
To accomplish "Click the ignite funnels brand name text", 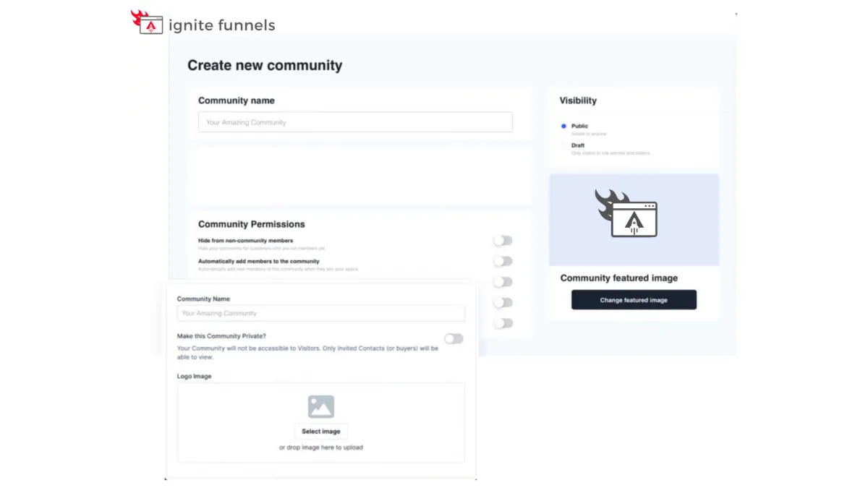I will 222,25.
